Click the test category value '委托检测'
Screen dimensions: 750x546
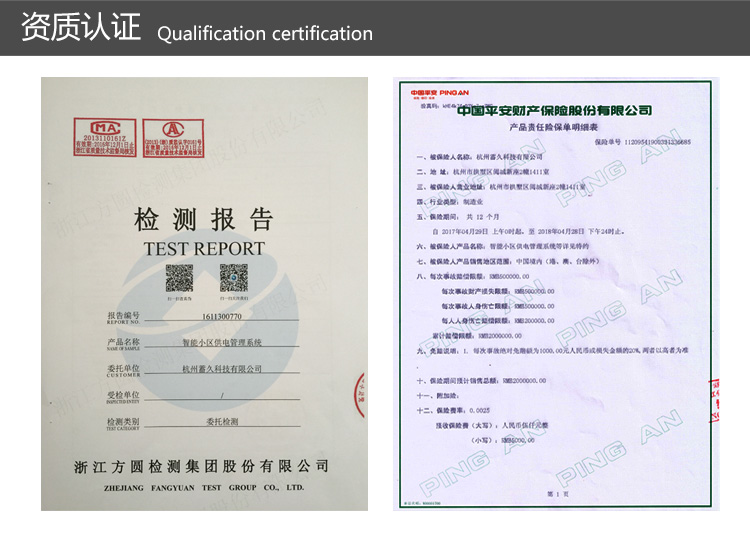(222, 421)
